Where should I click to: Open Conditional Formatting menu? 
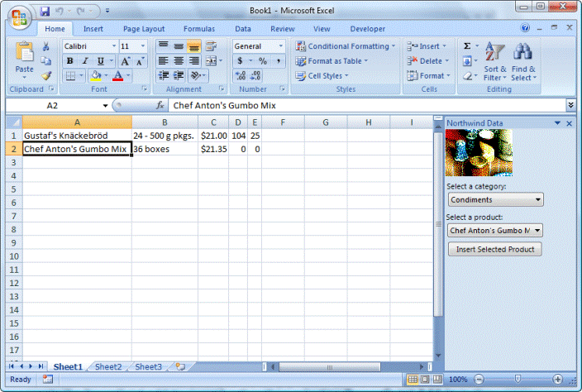[346, 46]
